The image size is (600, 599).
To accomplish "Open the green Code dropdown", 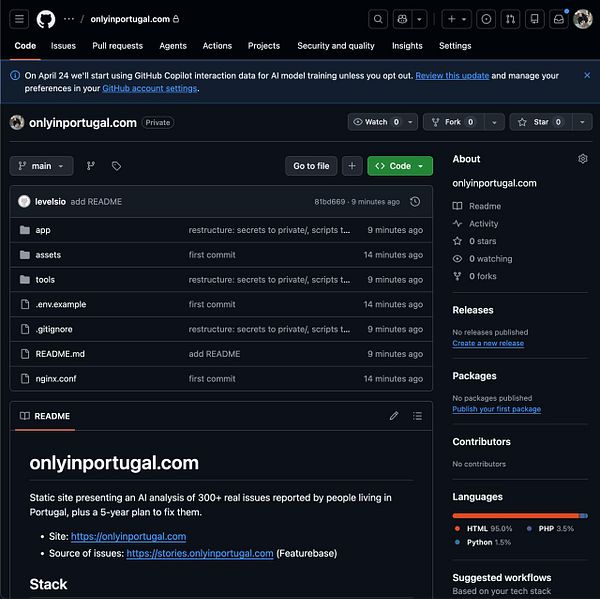I will click(400, 166).
